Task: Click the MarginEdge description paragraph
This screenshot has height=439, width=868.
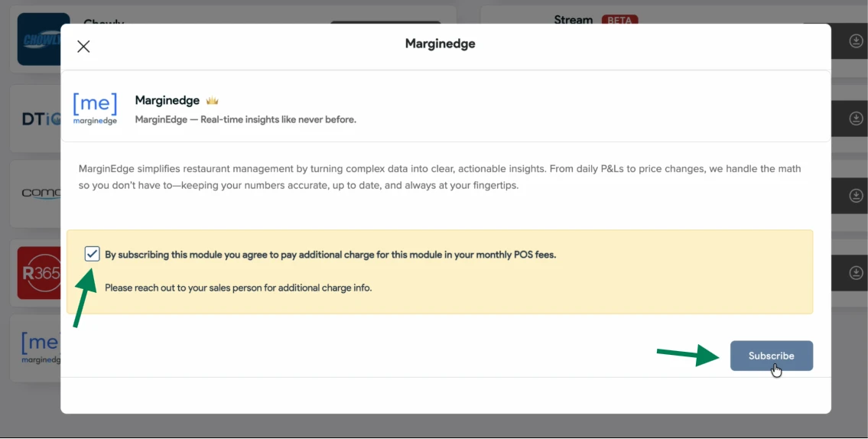Action: 440,177
